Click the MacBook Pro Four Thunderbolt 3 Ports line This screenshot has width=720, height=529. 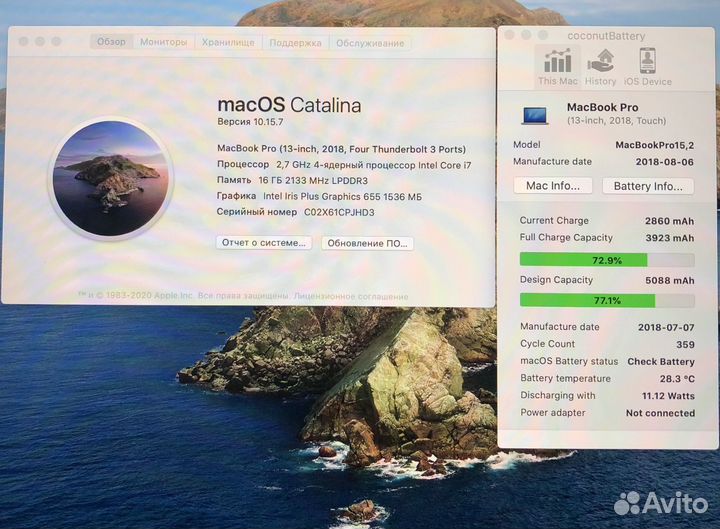pos(341,149)
